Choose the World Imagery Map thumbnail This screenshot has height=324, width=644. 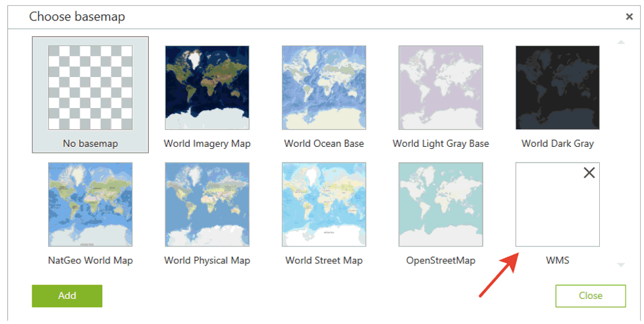207,88
